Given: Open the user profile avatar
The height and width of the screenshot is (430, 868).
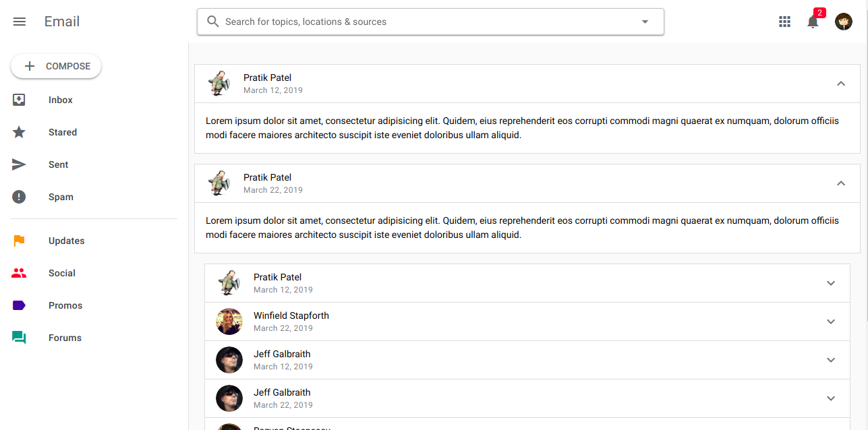Looking at the screenshot, I should (x=844, y=22).
